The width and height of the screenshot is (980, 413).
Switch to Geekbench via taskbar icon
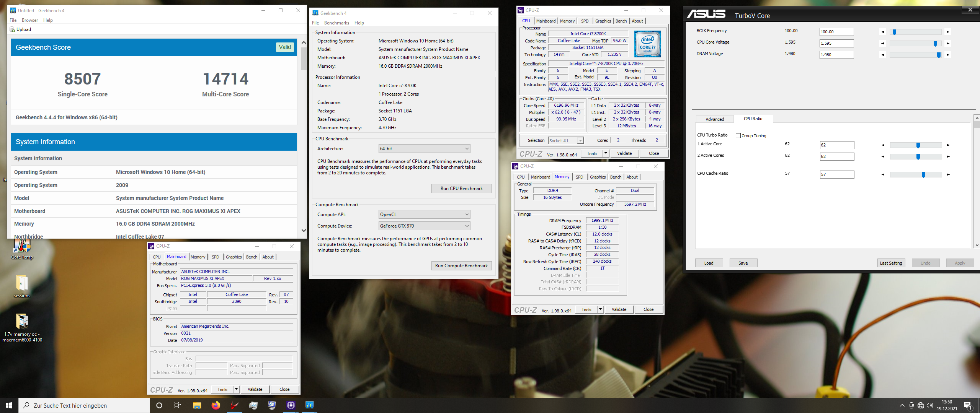309,405
